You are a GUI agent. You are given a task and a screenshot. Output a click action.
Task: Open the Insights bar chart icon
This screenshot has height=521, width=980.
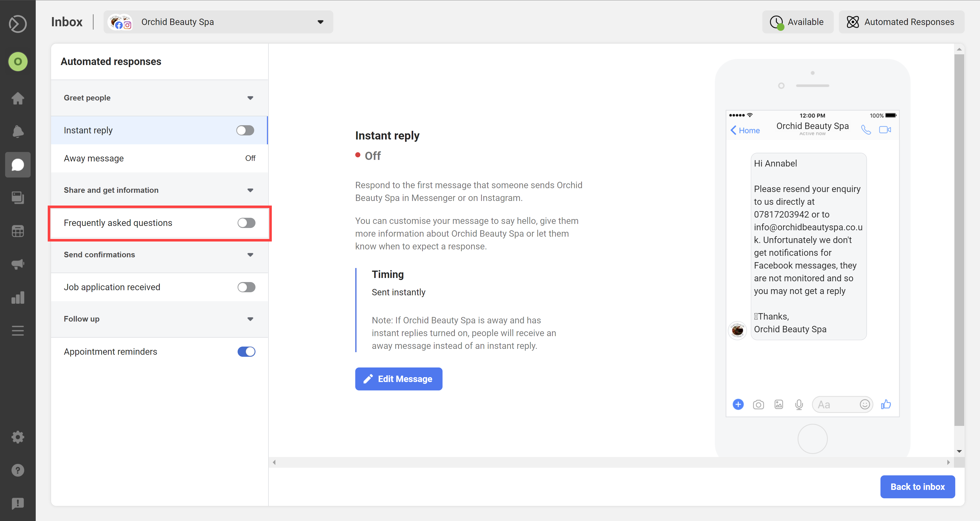[x=18, y=297]
